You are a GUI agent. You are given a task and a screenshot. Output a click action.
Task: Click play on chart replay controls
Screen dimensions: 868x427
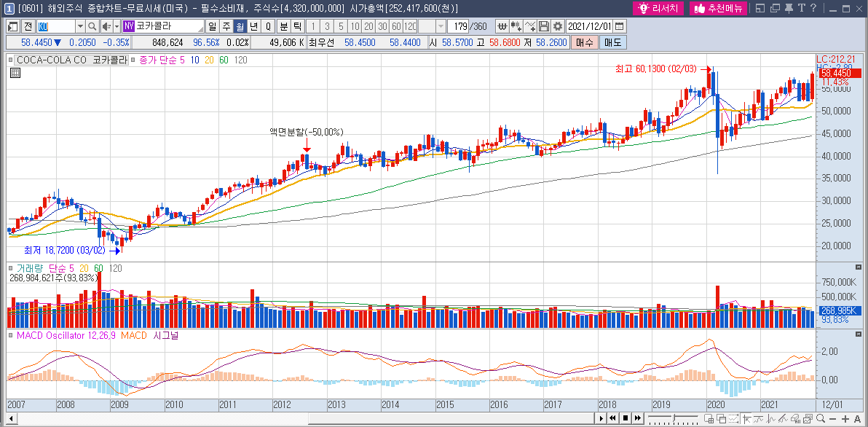click(x=601, y=418)
